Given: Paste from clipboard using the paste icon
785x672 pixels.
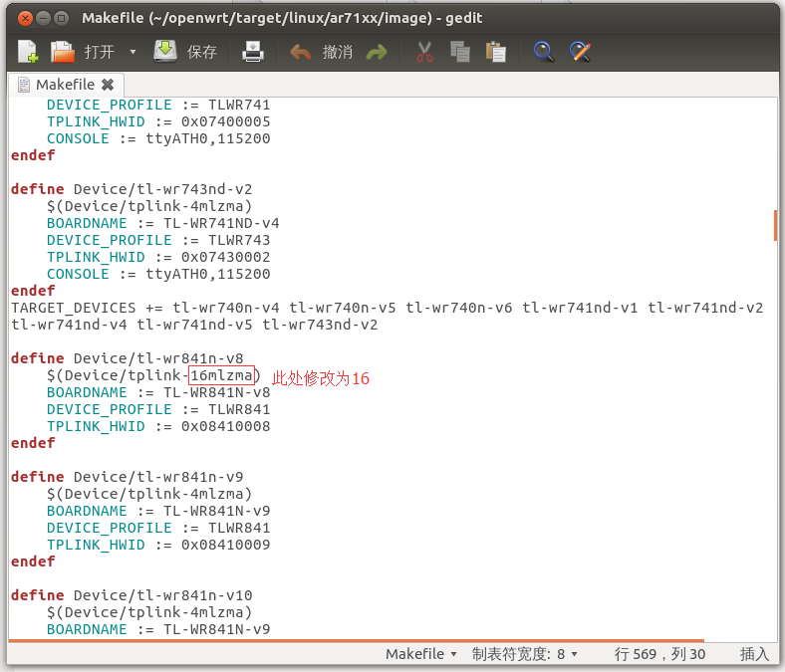Looking at the screenshot, I should click(x=496, y=52).
